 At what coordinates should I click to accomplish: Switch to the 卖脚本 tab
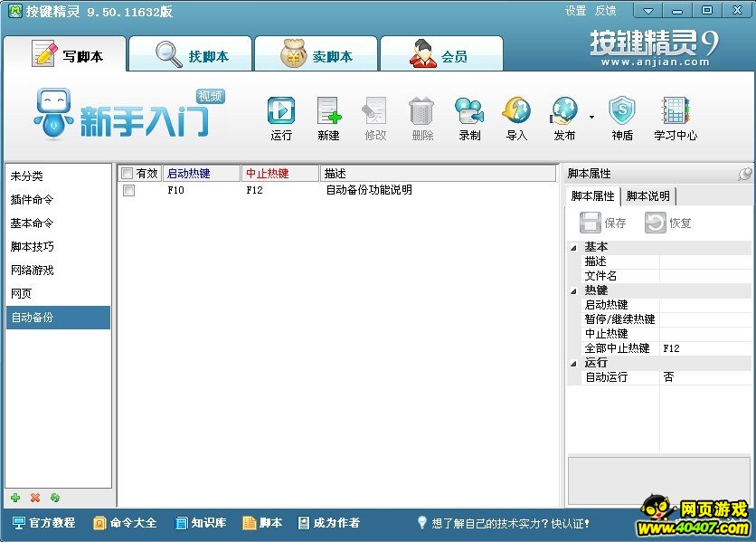tap(316, 54)
